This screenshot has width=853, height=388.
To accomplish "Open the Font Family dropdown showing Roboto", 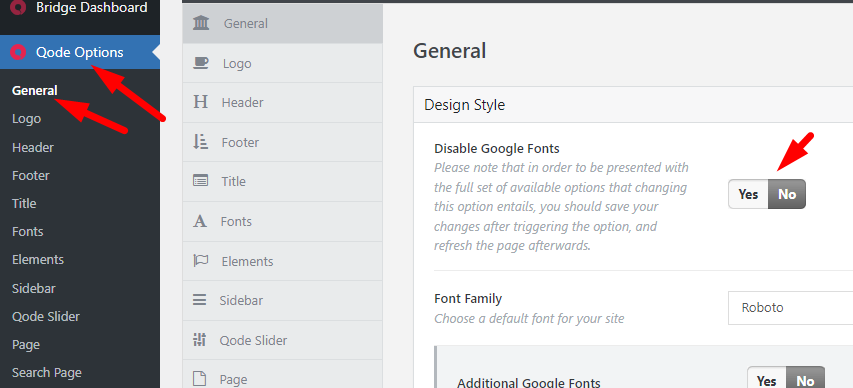I will (790, 308).
